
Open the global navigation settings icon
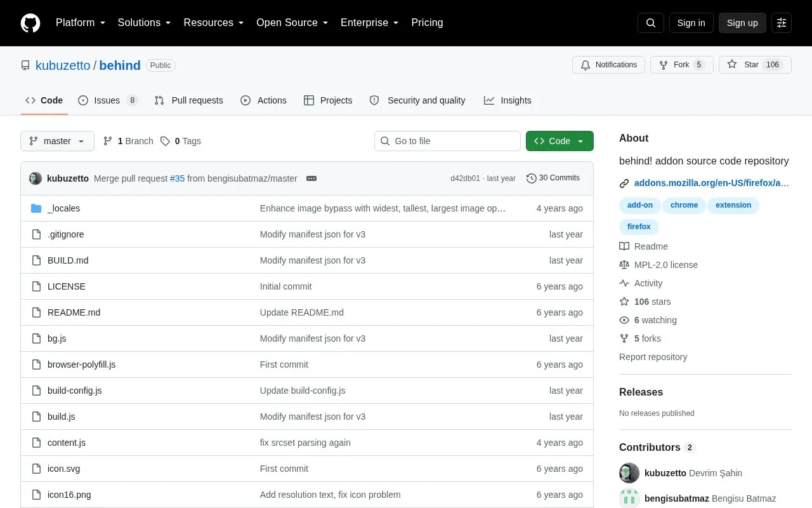pos(782,23)
